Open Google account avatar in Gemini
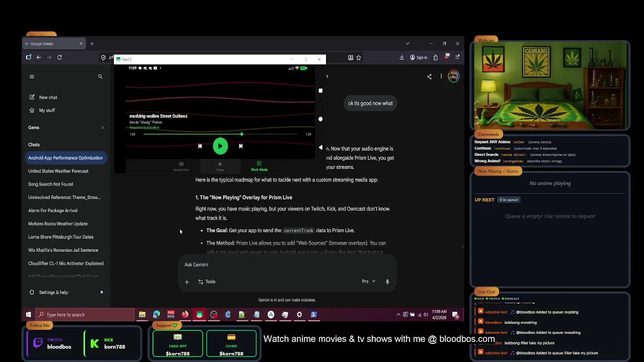Screen dimensions: 644x362 tap(454, 76)
